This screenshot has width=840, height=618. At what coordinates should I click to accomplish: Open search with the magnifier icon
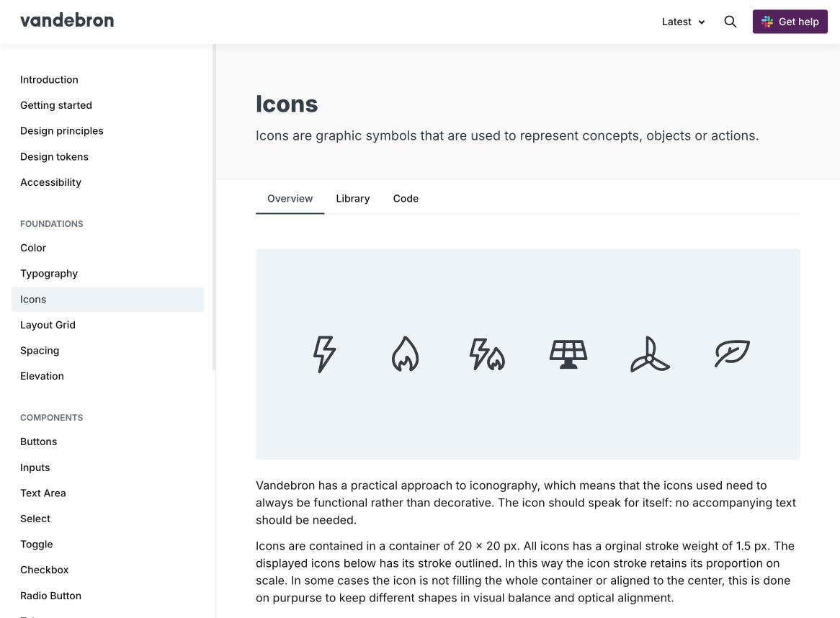tap(730, 22)
